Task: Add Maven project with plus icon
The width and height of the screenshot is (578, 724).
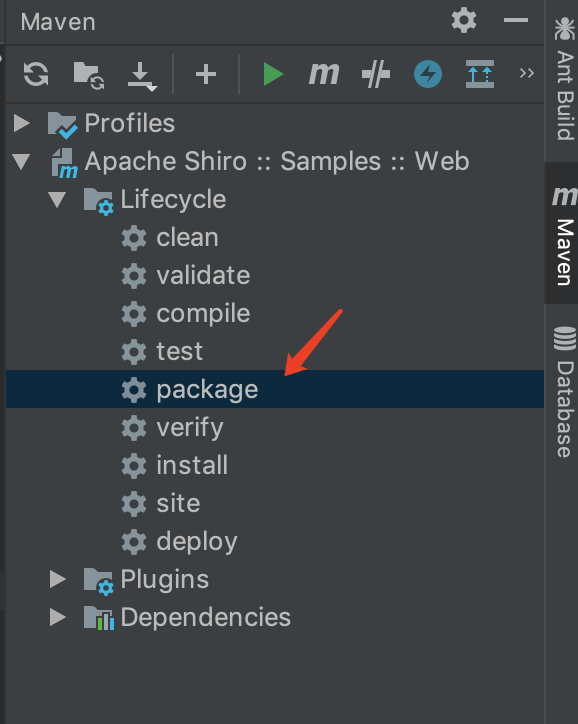Action: 206,74
